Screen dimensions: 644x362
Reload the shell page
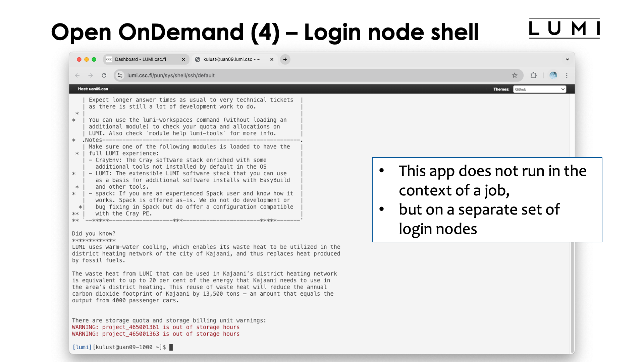[x=104, y=75]
